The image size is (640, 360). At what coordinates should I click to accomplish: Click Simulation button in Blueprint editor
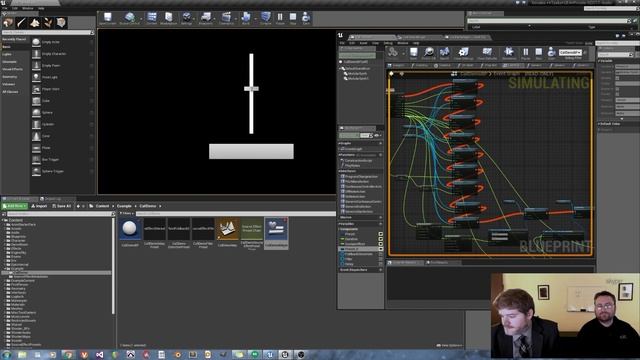[x=509, y=53]
